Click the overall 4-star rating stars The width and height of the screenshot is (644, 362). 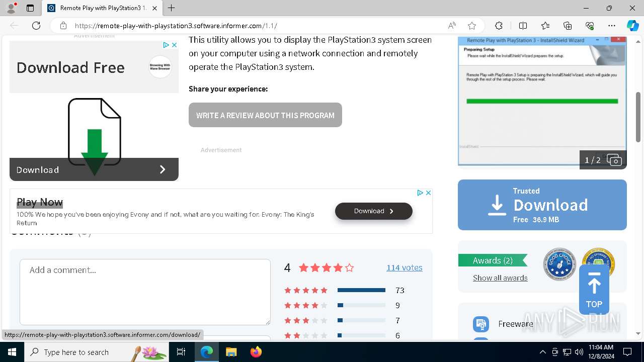pos(327,267)
